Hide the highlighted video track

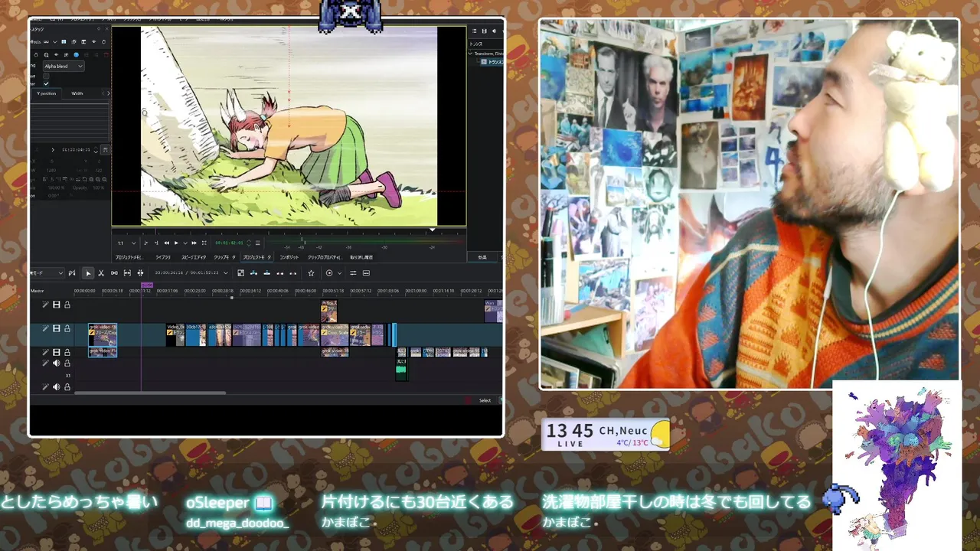tap(56, 329)
